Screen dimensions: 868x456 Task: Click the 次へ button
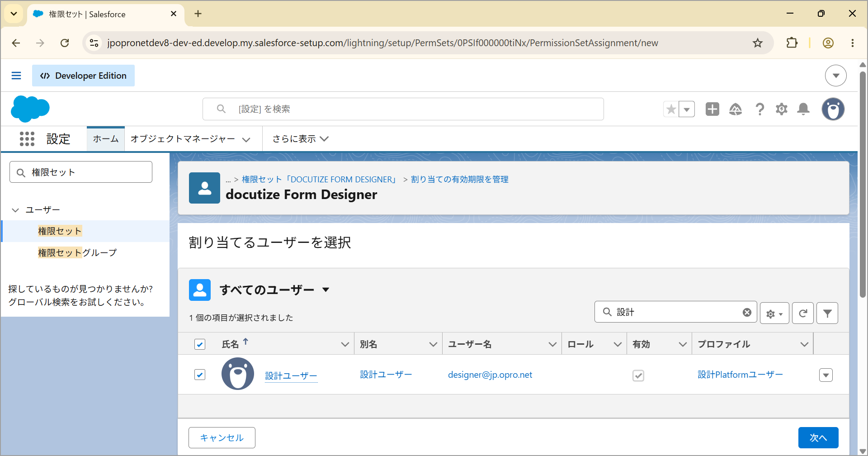pos(818,438)
